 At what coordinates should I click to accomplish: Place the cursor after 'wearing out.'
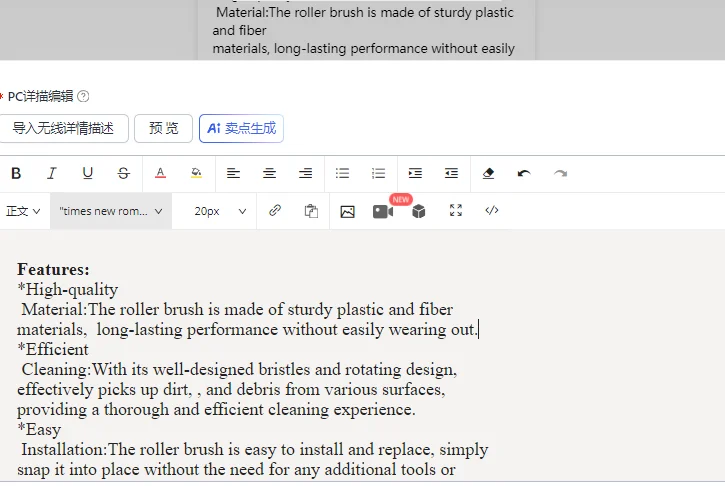[478, 330]
